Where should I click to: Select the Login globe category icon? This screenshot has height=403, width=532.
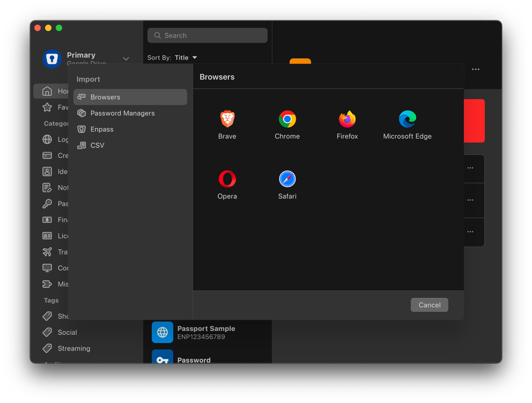click(47, 139)
